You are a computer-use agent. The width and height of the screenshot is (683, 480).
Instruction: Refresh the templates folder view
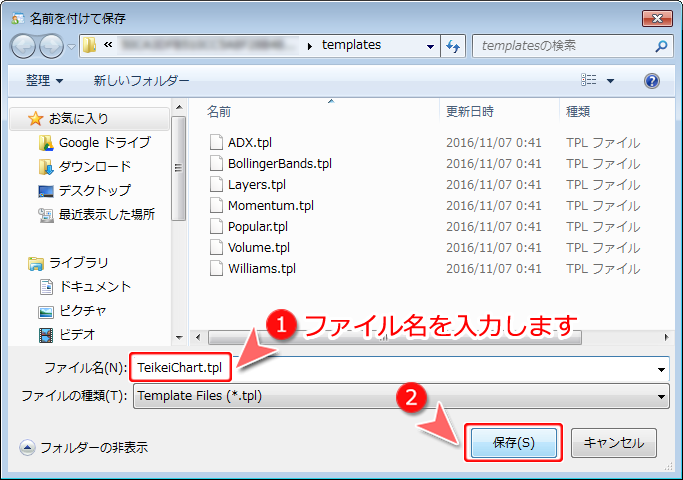[453, 46]
